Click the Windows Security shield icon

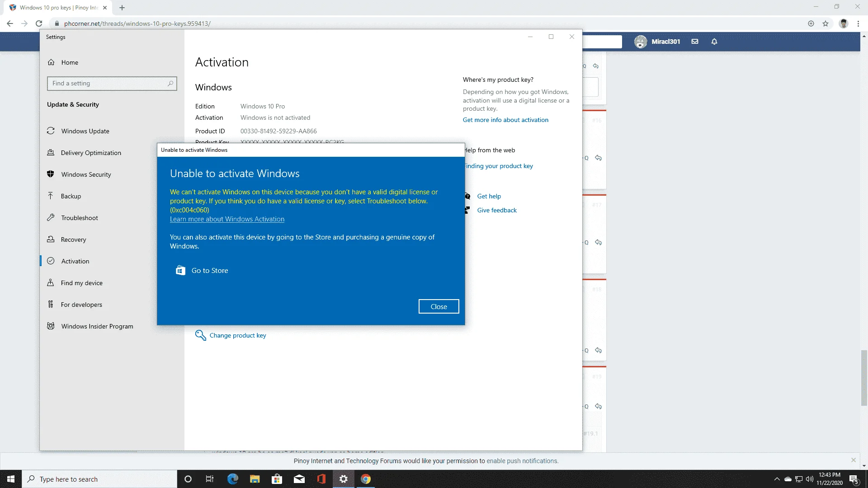click(x=51, y=174)
